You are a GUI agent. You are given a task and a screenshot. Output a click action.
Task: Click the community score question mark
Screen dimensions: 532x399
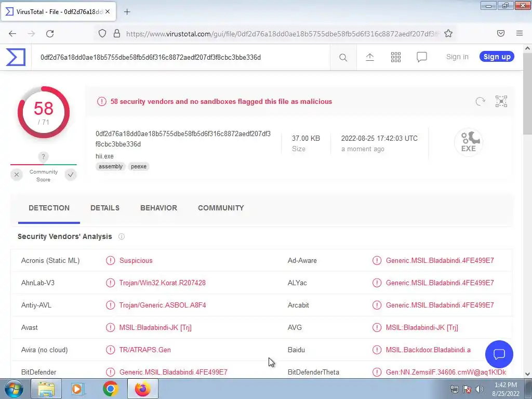click(43, 157)
